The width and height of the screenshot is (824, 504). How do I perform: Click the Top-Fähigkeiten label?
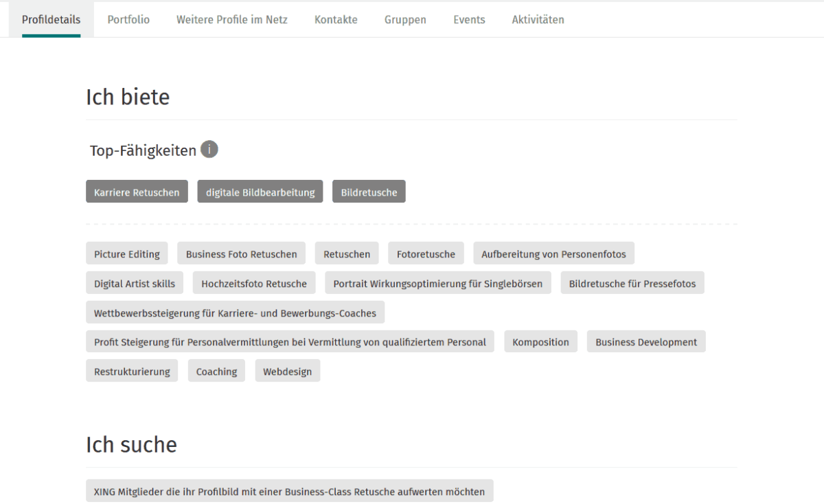point(143,150)
